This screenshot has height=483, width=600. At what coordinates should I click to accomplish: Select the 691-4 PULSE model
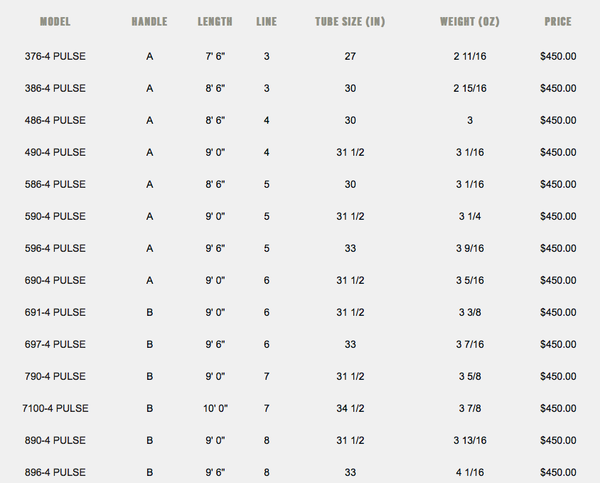click(x=55, y=312)
